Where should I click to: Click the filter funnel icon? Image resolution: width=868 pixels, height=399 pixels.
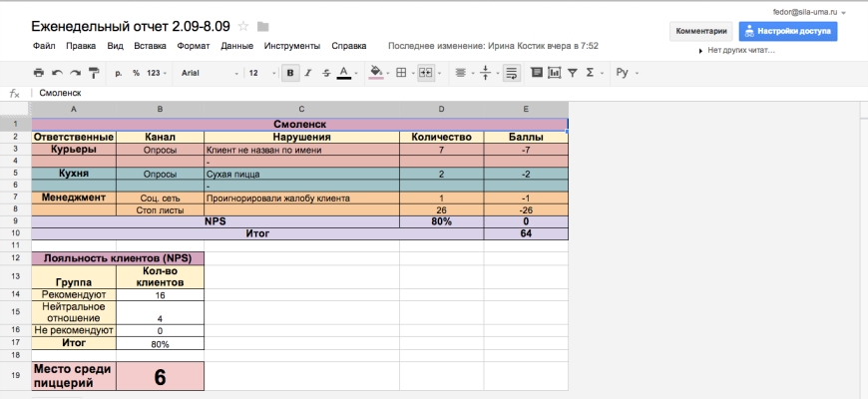click(572, 73)
